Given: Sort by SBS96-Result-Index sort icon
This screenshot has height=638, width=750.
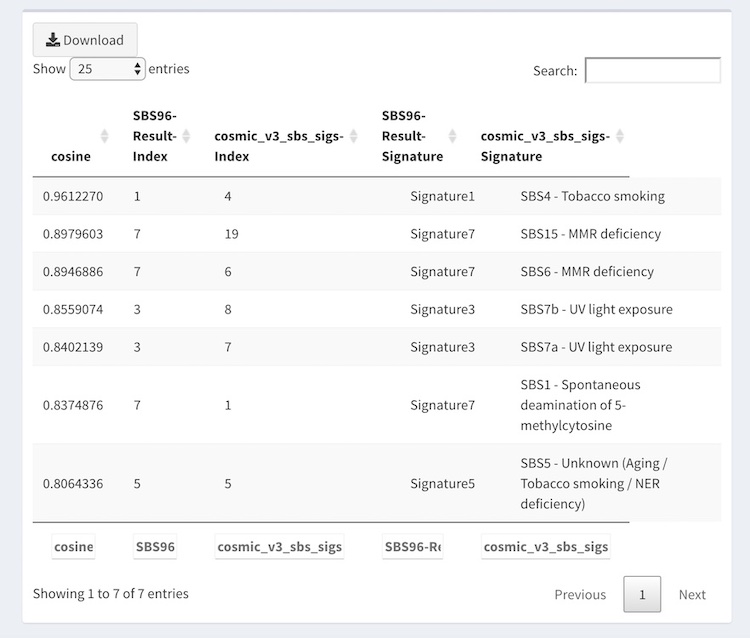Looking at the screenshot, I should [x=186, y=136].
